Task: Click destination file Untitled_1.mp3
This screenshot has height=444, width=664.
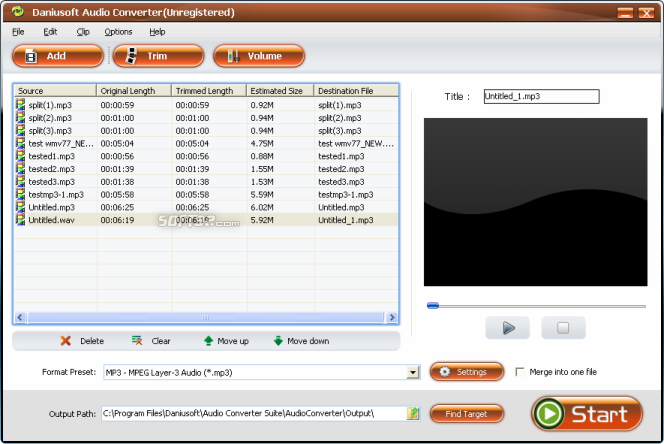Action: 346,220
